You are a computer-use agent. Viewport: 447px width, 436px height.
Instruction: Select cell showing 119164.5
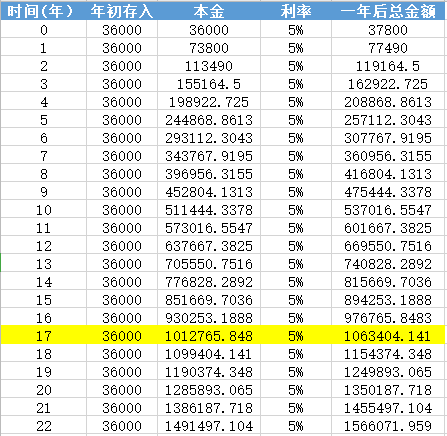click(388, 66)
